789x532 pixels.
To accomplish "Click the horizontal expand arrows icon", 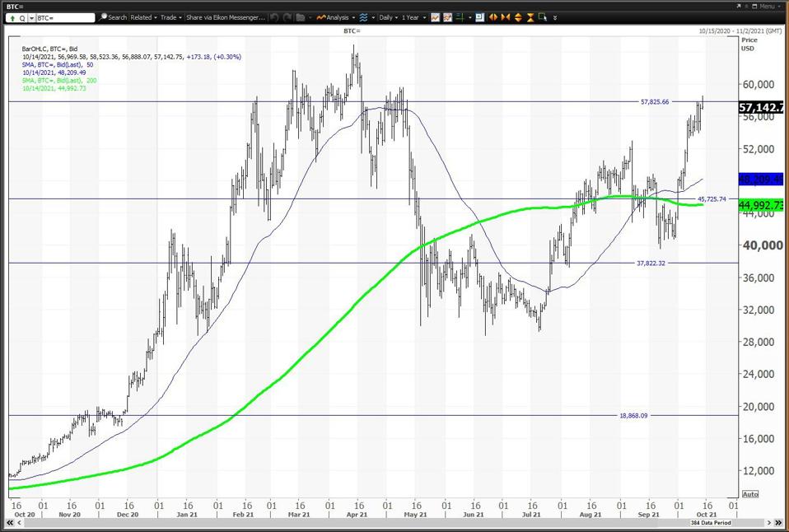I will pos(493,17).
